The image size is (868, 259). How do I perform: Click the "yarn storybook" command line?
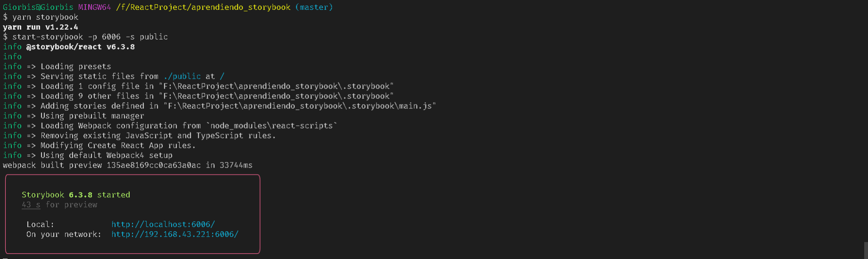pyautogui.click(x=45, y=17)
